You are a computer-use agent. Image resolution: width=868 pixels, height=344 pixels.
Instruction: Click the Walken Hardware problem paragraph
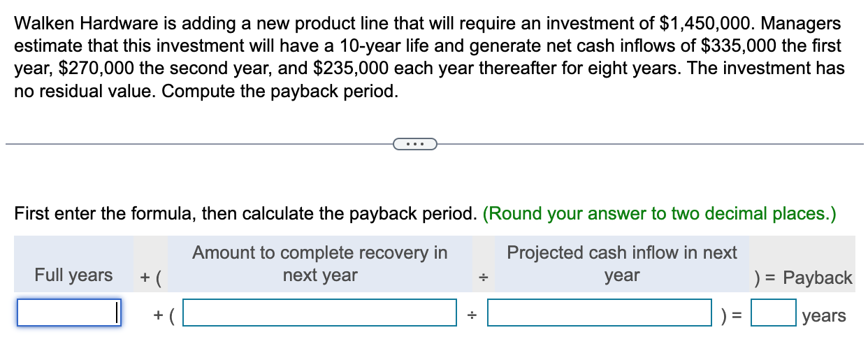[x=429, y=57]
